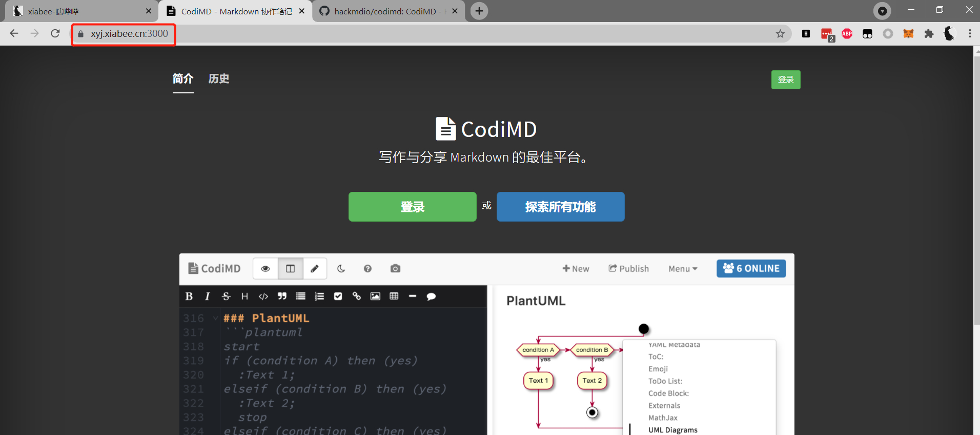
Task: Insert a checkbox todo item
Action: [x=338, y=296]
